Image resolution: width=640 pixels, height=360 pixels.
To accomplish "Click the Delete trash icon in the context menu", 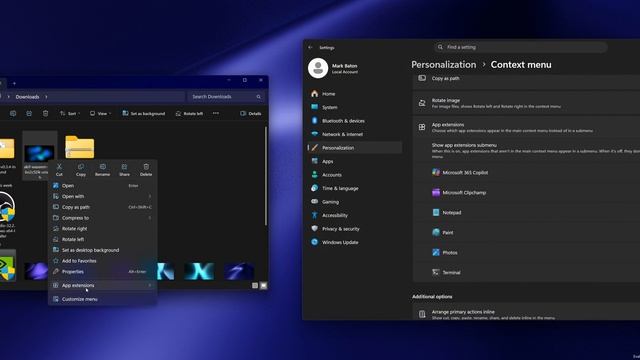I will [x=146, y=167].
